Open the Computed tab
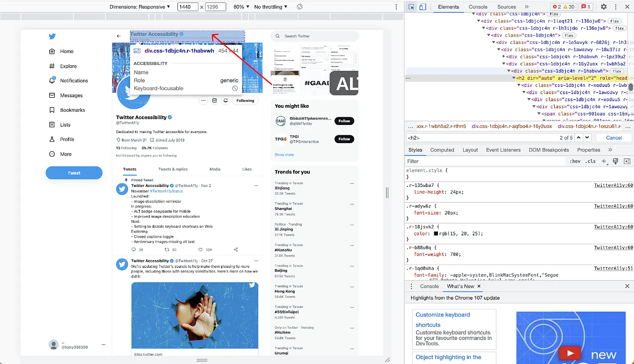634x364 pixels. pos(442,150)
